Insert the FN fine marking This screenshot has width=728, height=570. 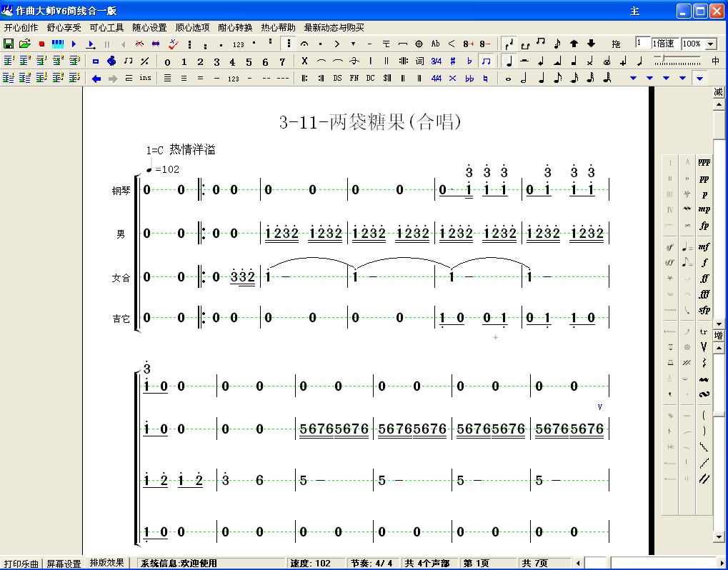click(354, 78)
